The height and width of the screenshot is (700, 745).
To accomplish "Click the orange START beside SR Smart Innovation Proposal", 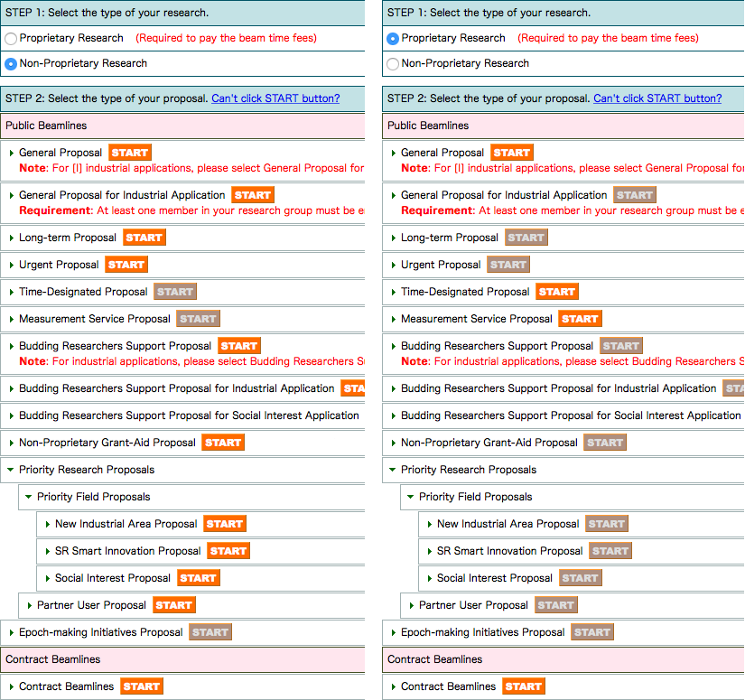I will coord(228,551).
